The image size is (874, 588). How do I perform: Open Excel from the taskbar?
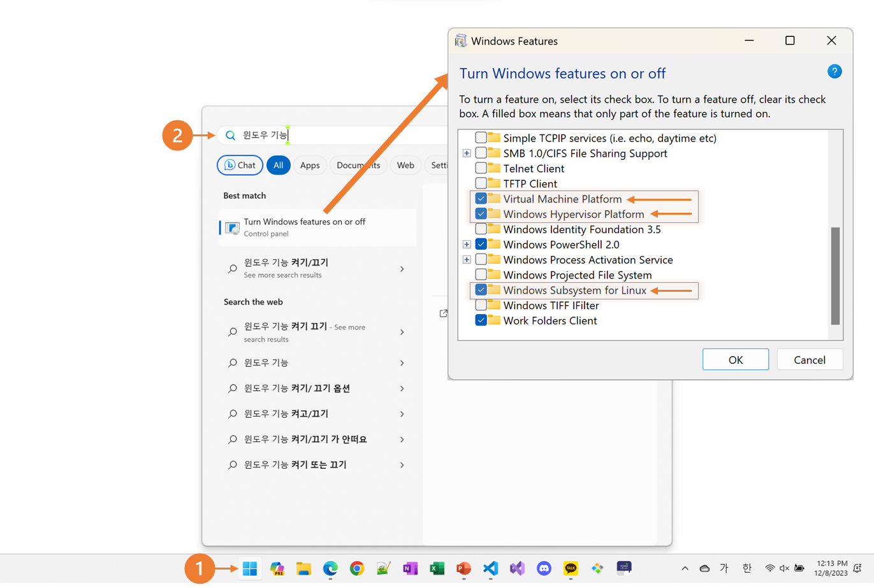coord(437,568)
